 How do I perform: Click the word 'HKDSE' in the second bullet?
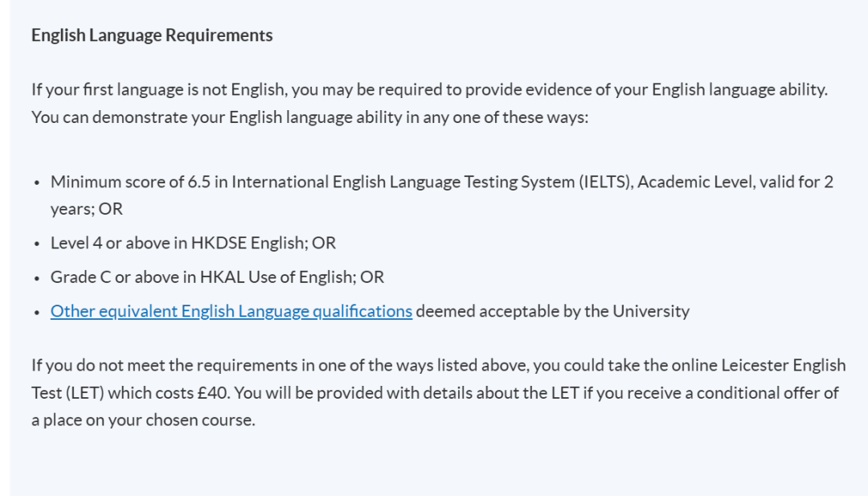click(219, 243)
